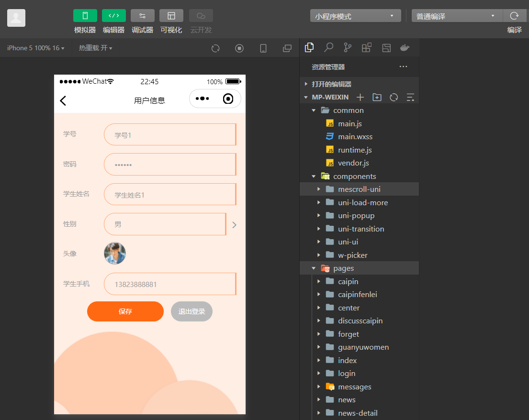
Task: Open the gender picker field
Action: click(165, 224)
